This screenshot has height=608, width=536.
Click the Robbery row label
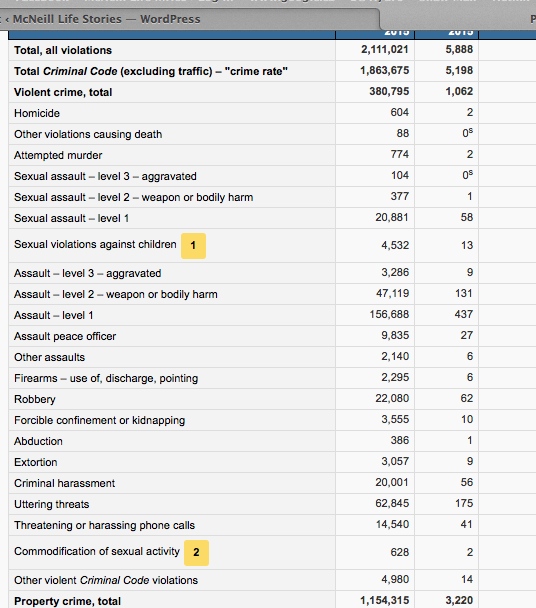click(x=35, y=399)
